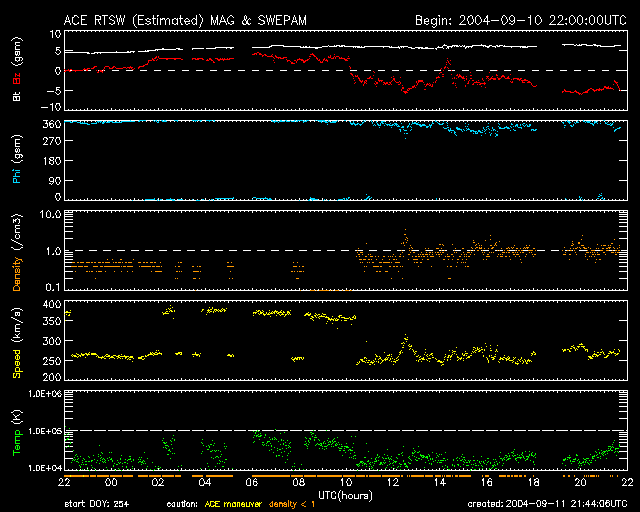640x512 pixels.
Task: Click the orange Density (/cm3) axis label
Action: 16,256
